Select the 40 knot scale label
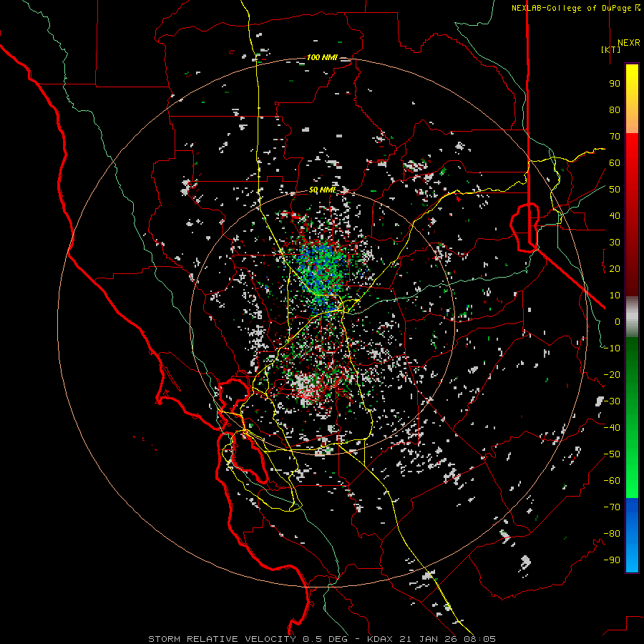 (x=615, y=215)
